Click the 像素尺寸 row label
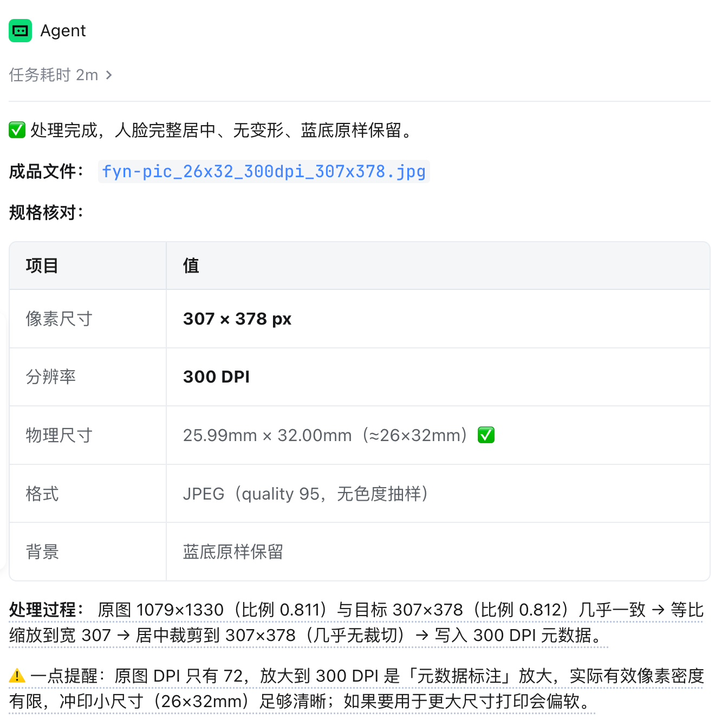 click(x=59, y=319)
